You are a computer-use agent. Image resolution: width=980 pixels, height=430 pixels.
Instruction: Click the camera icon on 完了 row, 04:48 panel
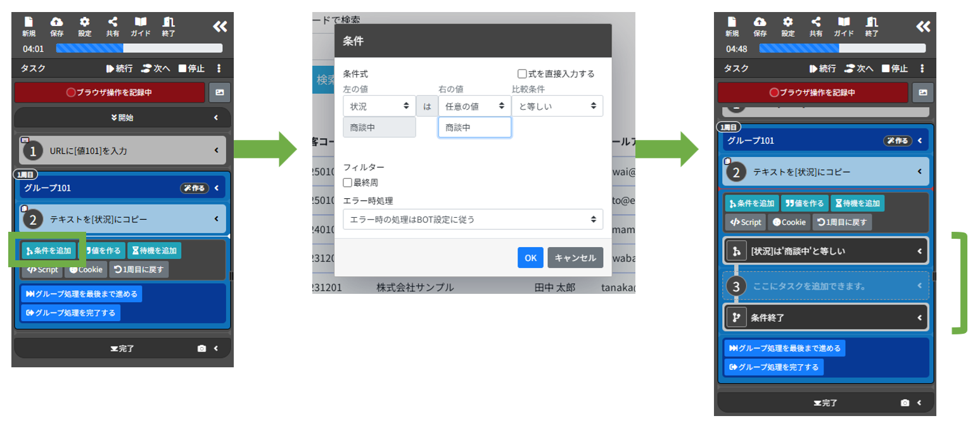click(905, 403)
